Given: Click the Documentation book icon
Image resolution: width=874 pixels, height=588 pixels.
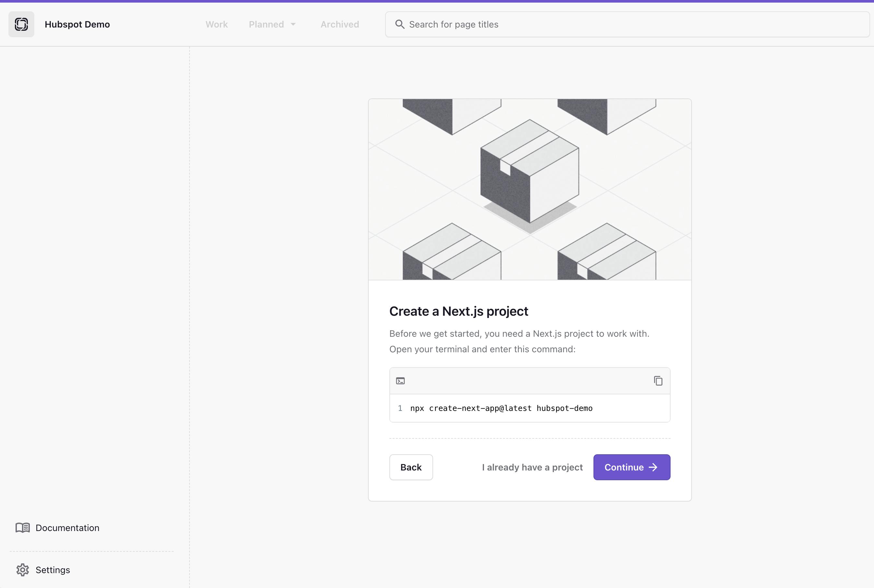Looking at the screenshot, I should [22, 528].
